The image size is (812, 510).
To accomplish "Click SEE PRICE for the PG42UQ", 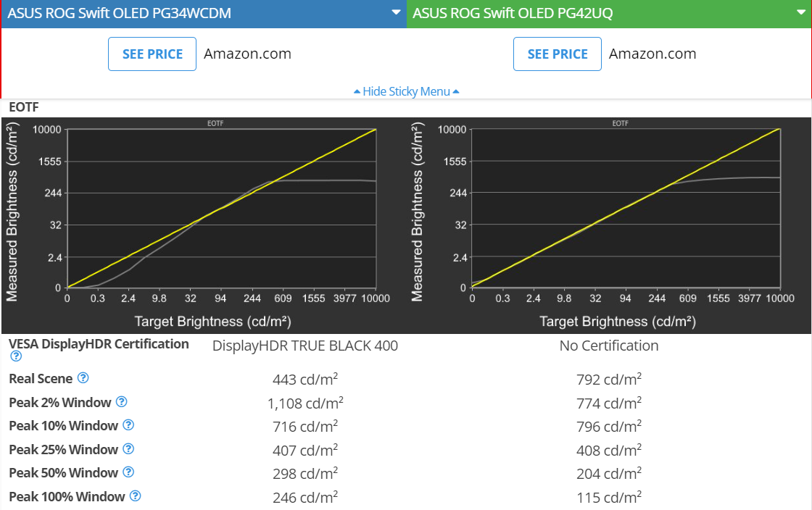I will (x=558, y=54).
